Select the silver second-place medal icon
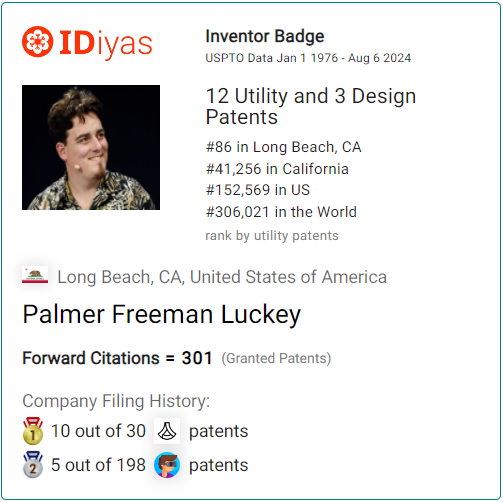 tap(33, 465)
